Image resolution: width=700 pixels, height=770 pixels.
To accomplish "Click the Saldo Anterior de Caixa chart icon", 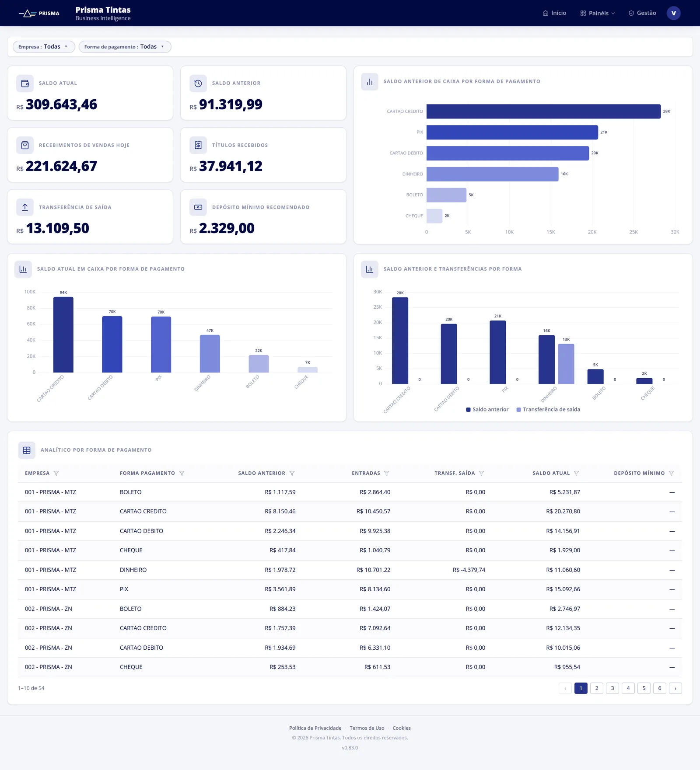I will click(x=370, y=82).
